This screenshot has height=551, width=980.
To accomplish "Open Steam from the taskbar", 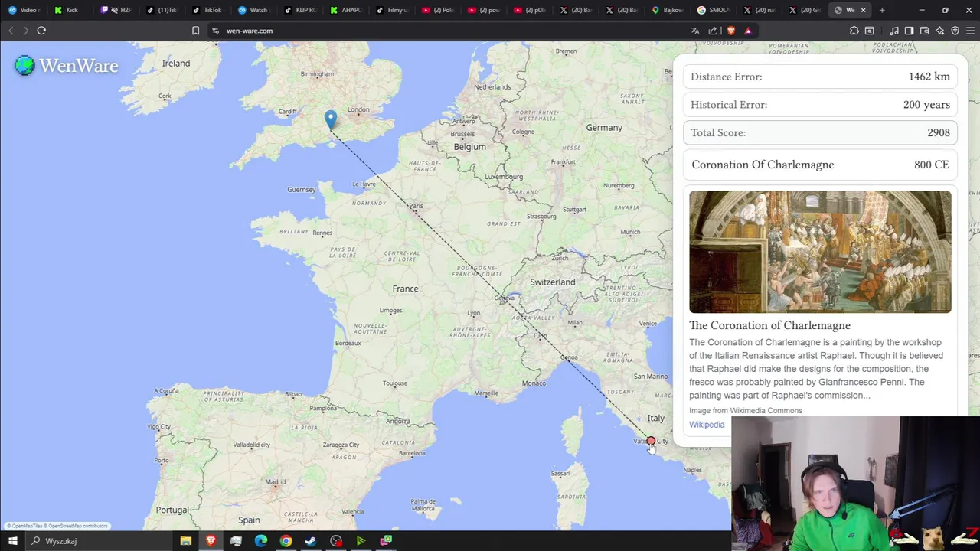I will tap(311, 541).
